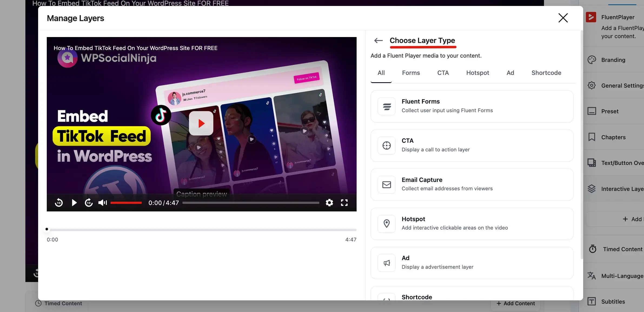Click 'Add interactive clickable areas on the video'
The width and height of the screenshot is (644, 312).
click(455, 228)
